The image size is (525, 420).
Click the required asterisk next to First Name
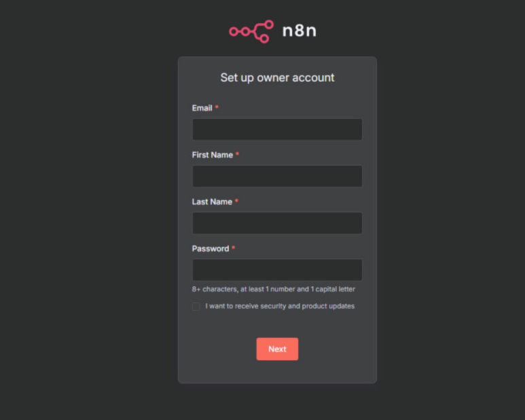(238, 154)
